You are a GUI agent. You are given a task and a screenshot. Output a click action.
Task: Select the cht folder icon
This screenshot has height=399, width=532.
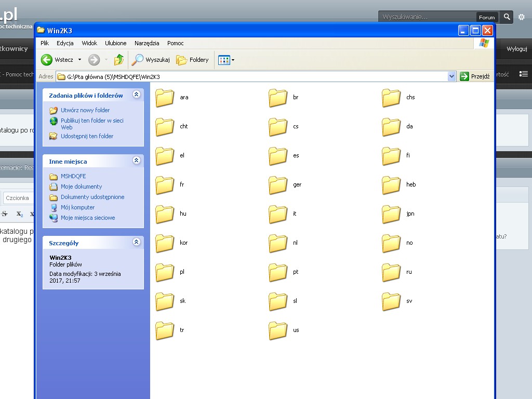(165, 127)
